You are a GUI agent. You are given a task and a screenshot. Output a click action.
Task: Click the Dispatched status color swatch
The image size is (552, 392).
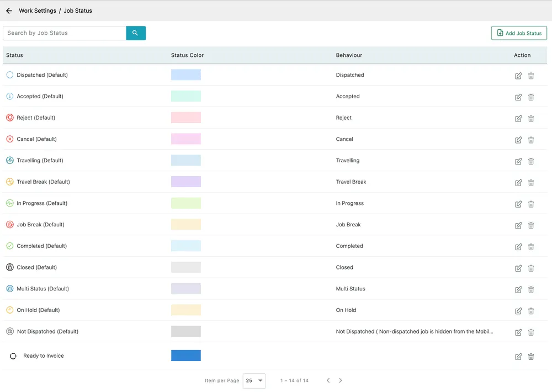pos(186,75)
